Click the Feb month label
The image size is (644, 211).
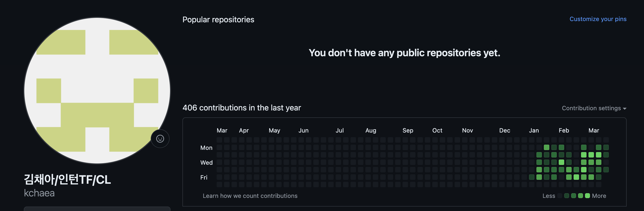[x=564, y=130]
